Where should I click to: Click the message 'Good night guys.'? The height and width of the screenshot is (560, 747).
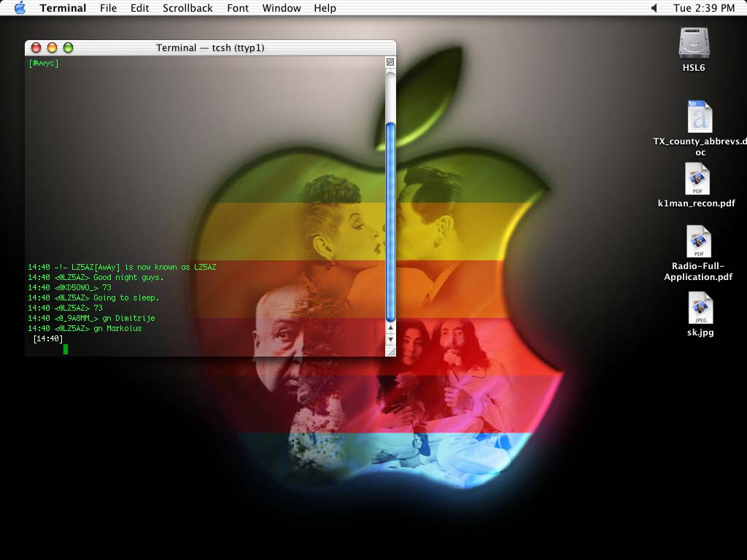[x=128, y=277]
